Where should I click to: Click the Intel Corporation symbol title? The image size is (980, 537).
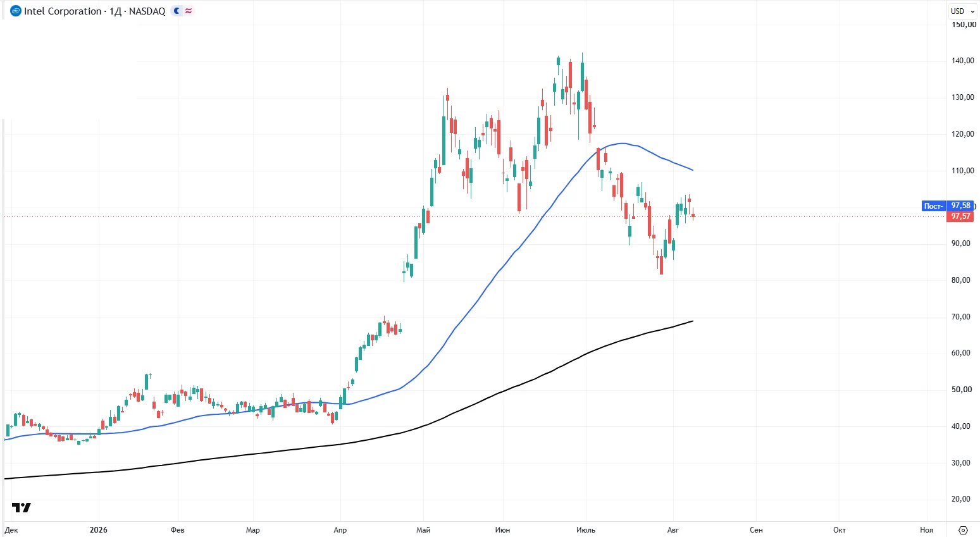pyautogui.click(x=95, y=11)
